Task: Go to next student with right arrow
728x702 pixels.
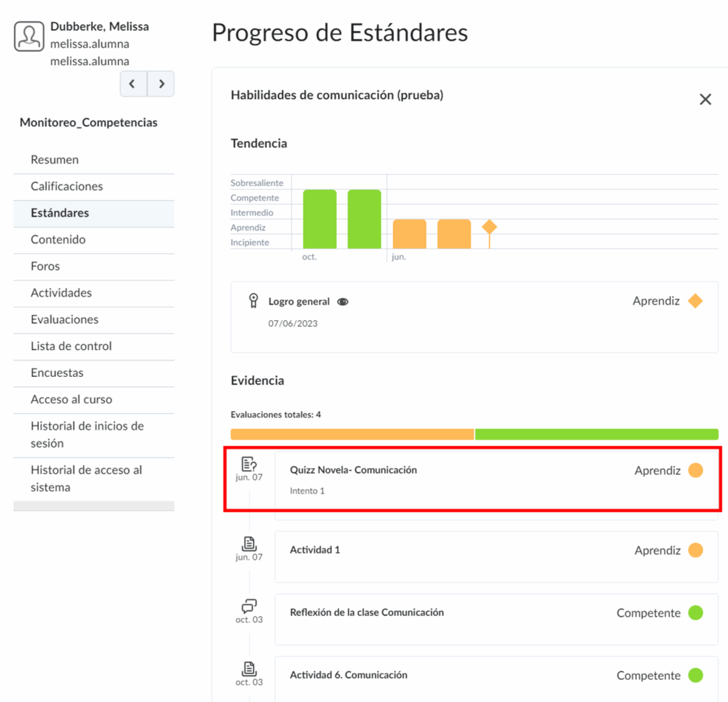Action: coord(161,84)
